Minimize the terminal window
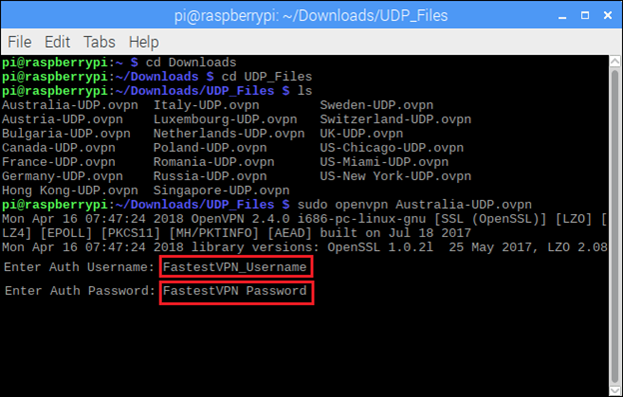The image size is (623, 397). pos(562,16)
